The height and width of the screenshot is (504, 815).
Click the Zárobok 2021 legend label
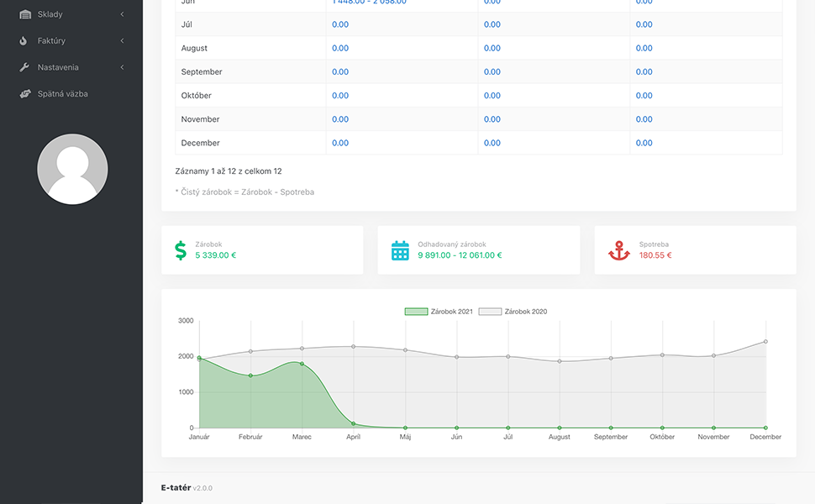click(452, 312)
